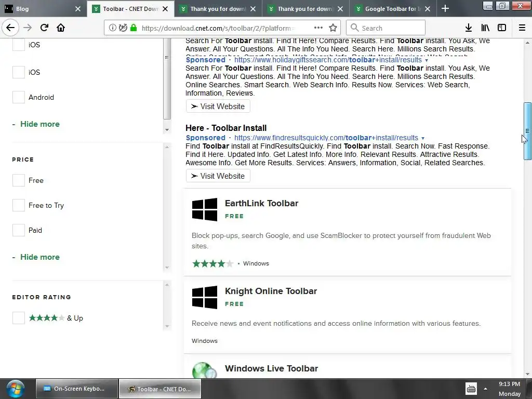
Task: Check the Free to Try filter
Action: click(x=19, y=205)
